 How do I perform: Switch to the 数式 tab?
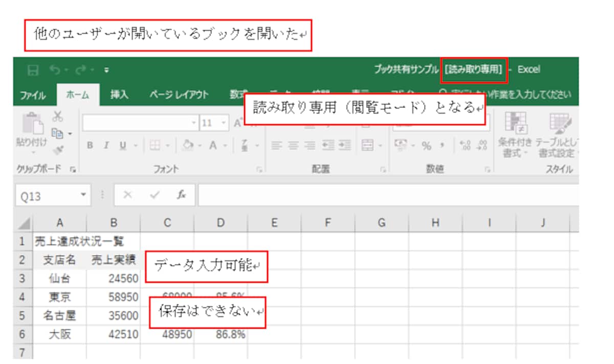click(x=238, y=95)
